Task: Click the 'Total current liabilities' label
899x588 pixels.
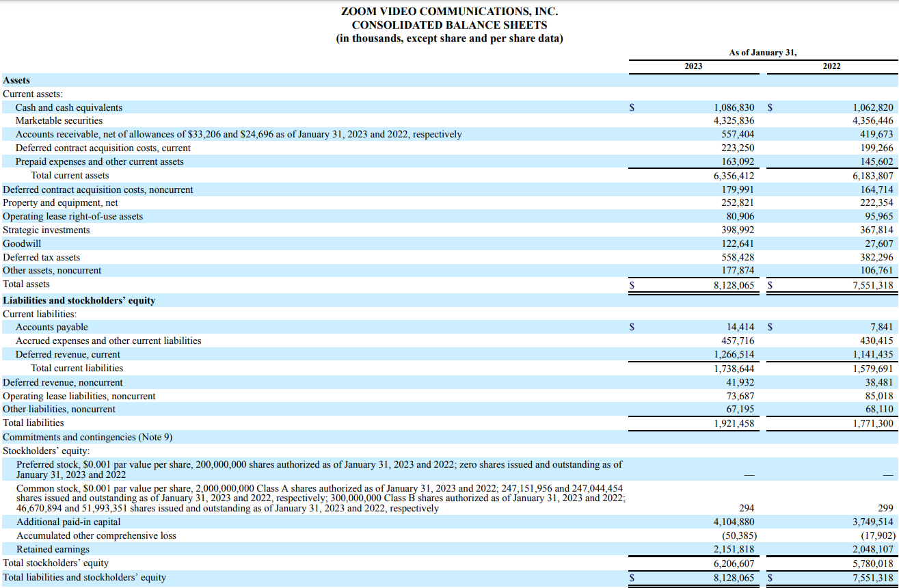Action: point(77,368)
